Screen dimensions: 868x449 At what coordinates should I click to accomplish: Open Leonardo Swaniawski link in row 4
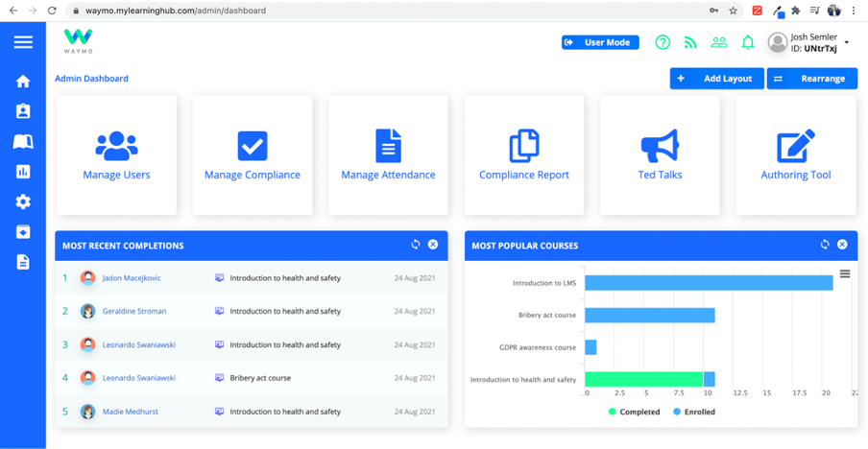tap(139, 378)
